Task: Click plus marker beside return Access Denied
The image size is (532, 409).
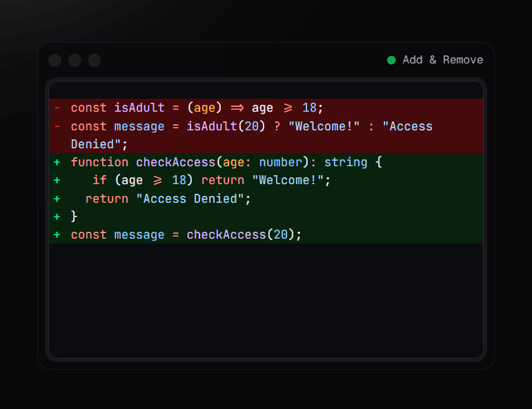Action: (x=57, y=199)
